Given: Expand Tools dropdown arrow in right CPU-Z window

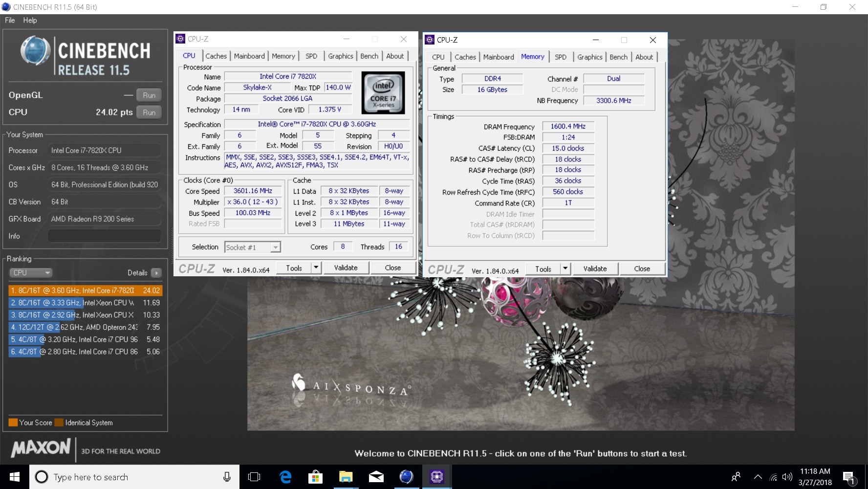Looking at the screenshot, I should tap(565, 269).
